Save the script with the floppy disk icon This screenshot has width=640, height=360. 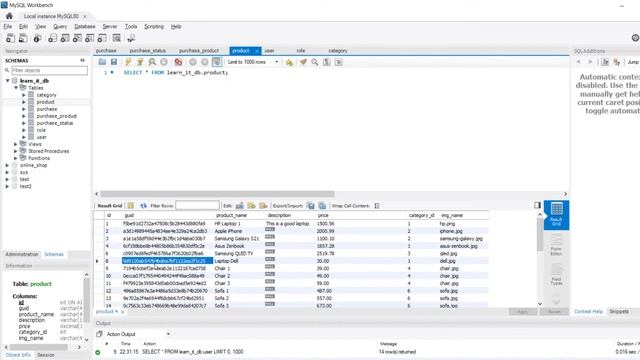coord(114,62)
